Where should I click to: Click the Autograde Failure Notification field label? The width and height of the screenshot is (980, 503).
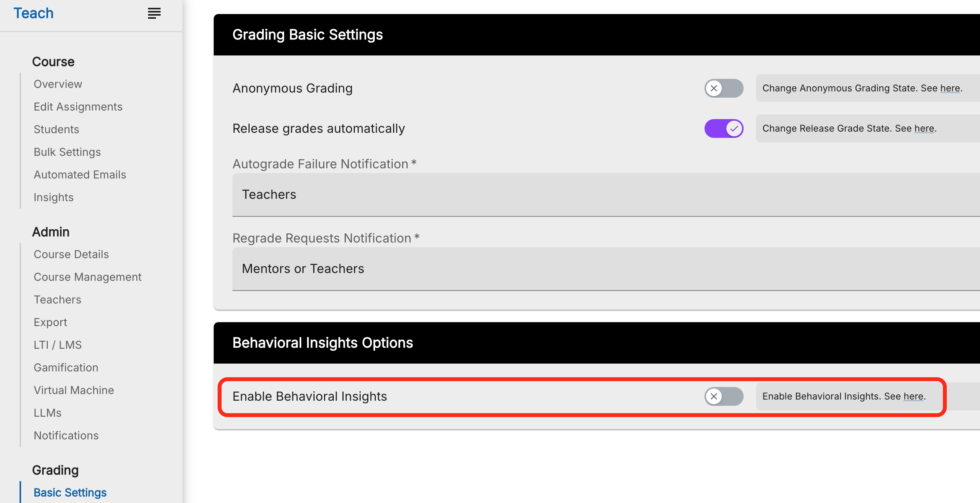click(x=325, y=164)
